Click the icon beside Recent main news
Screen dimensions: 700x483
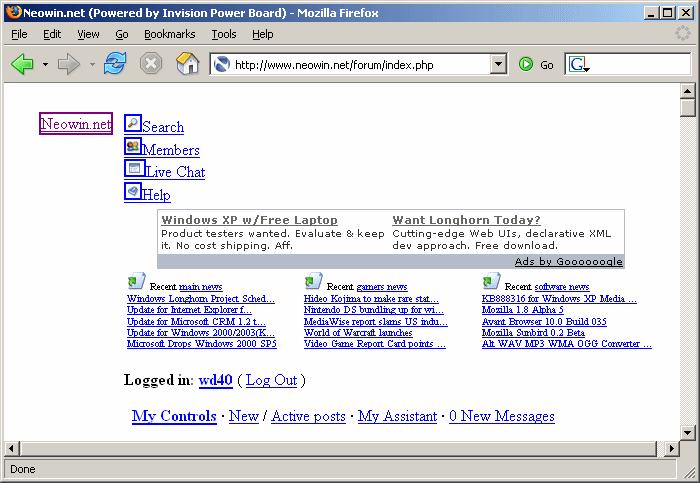(136, 281)
